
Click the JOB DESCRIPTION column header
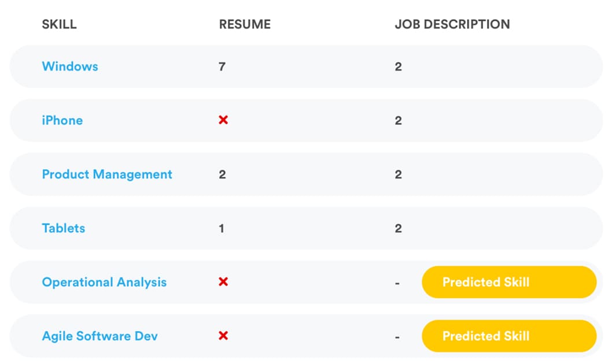coord(452,24)
